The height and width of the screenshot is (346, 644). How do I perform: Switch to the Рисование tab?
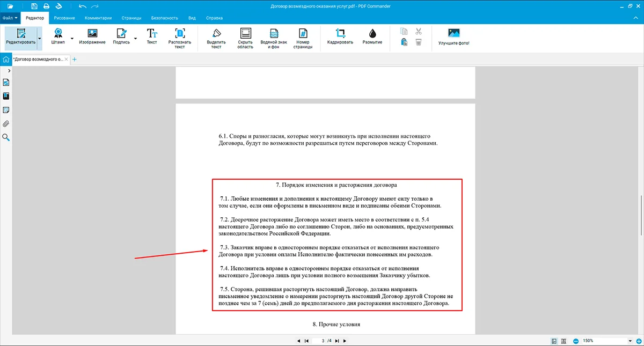pyautogui.click(x=64, y=18)
